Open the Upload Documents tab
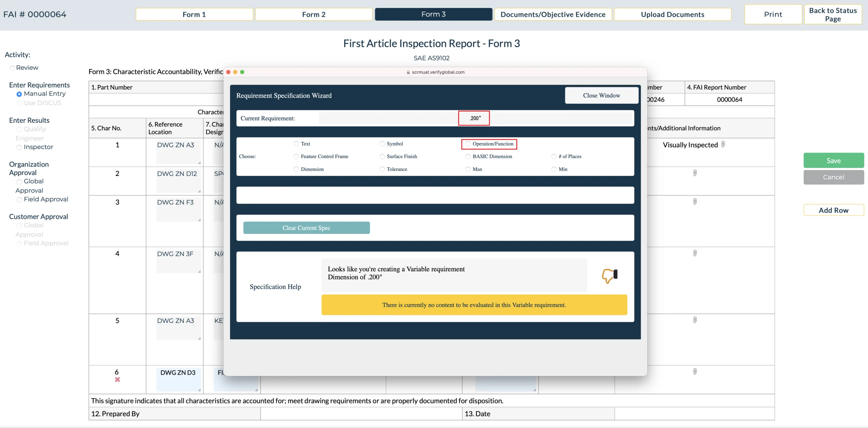Screen dimensions: 868x428 (673, 14)
